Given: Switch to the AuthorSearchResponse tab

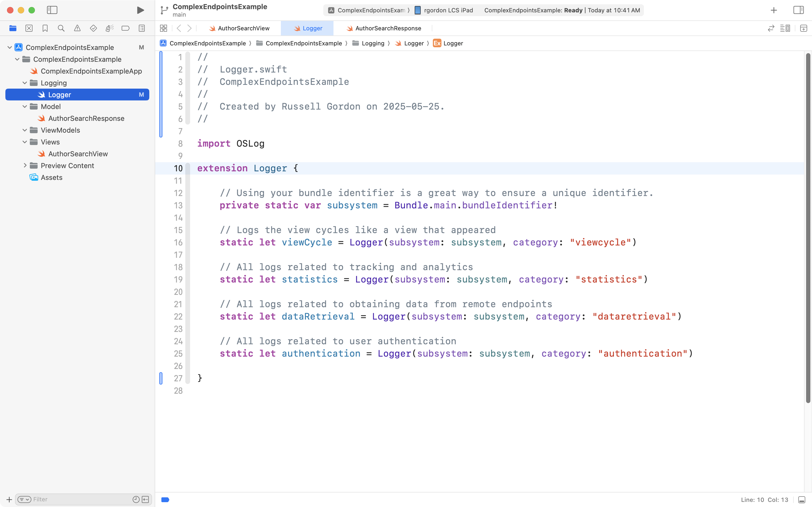Looking at the screenshot, I should tap(387, 28).
